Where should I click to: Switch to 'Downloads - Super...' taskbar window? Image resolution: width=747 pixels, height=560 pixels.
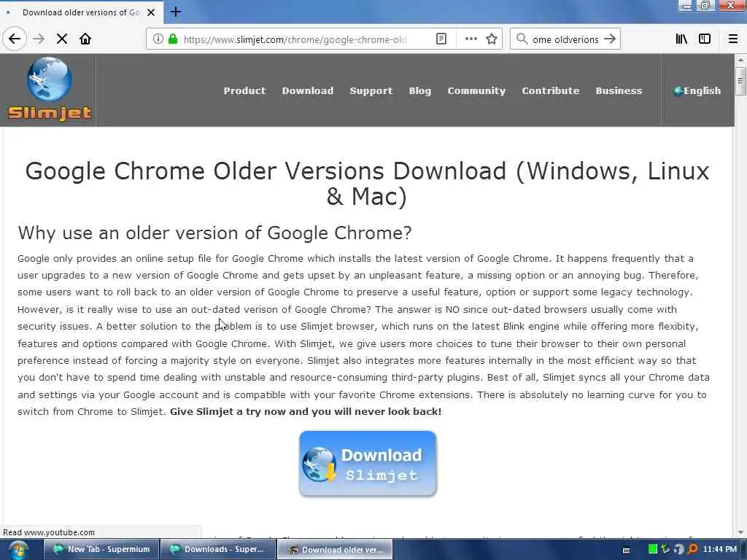217,550
